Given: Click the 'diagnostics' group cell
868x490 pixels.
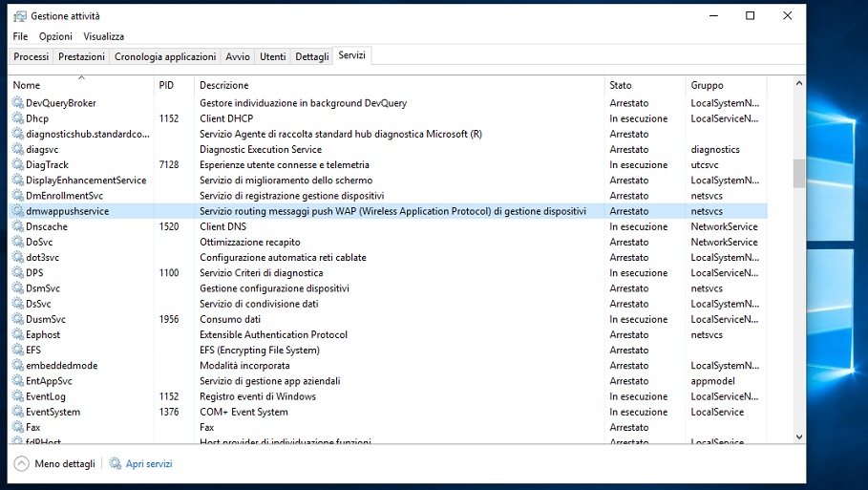Looking at the screenshot, I should [714, 150].
